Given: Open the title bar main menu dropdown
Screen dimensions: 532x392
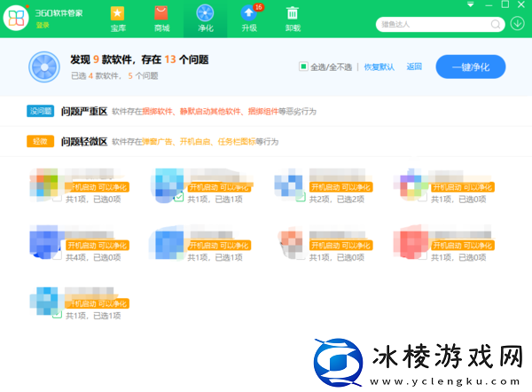Looking at the screenshot, I should 470,4.
